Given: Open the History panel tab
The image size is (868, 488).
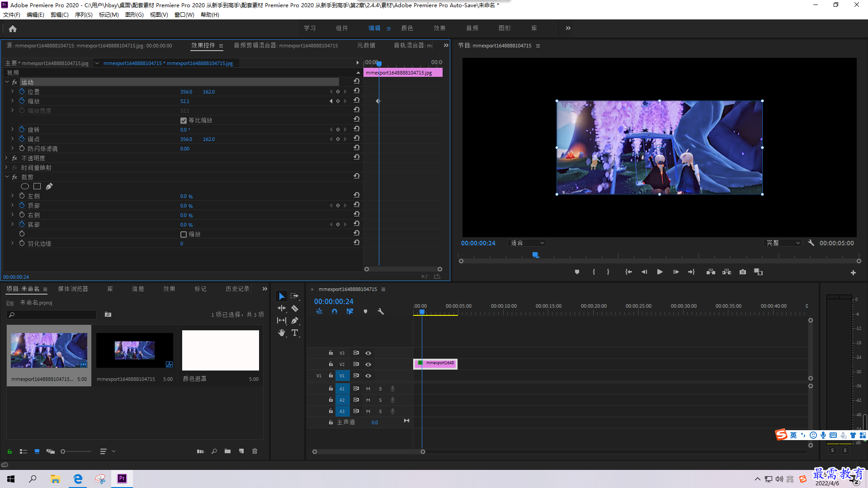Looking at the screenshot, I should pos(237,289).
